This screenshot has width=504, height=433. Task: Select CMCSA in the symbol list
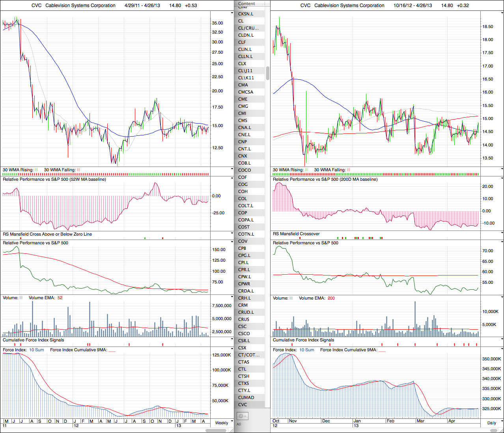(x=246, y=92)
